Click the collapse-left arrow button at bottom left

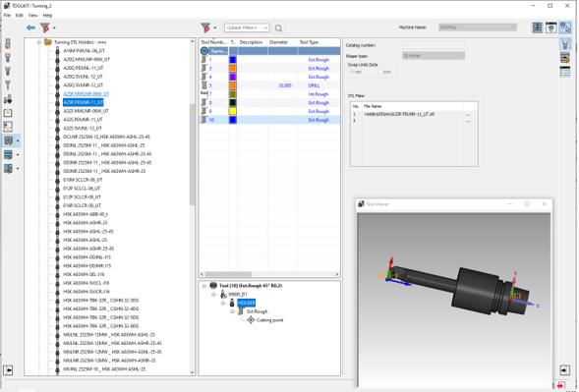coord(8,369)
